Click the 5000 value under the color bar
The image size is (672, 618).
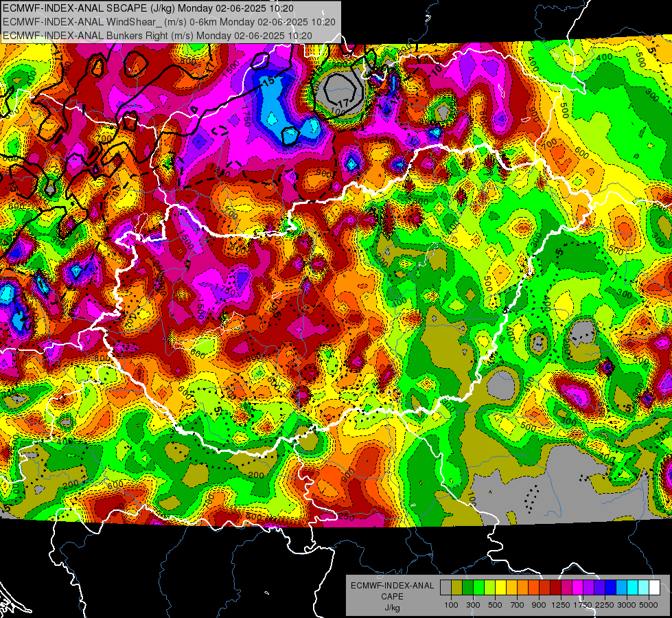(649, 605)
